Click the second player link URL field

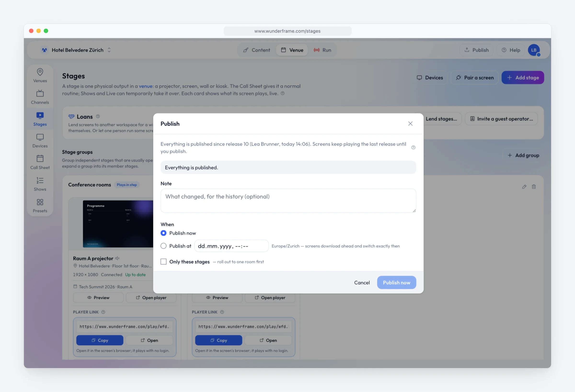[x=243, y=326]
